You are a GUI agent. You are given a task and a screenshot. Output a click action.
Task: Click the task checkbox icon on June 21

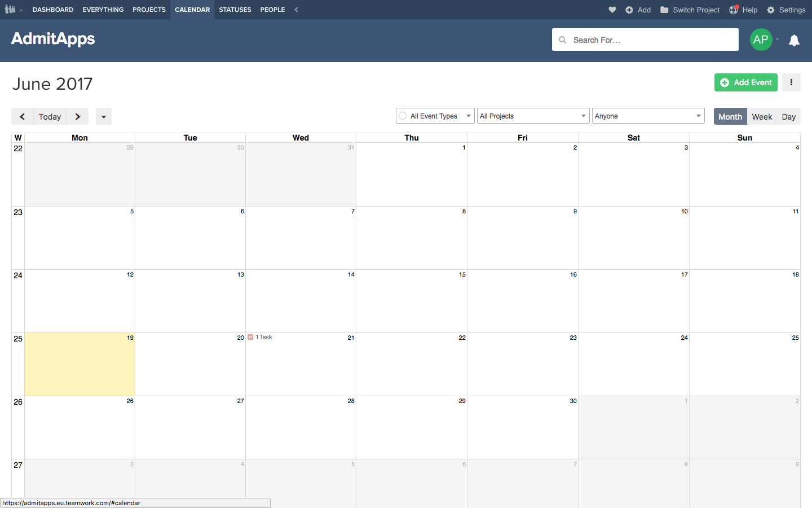(250, 337)
